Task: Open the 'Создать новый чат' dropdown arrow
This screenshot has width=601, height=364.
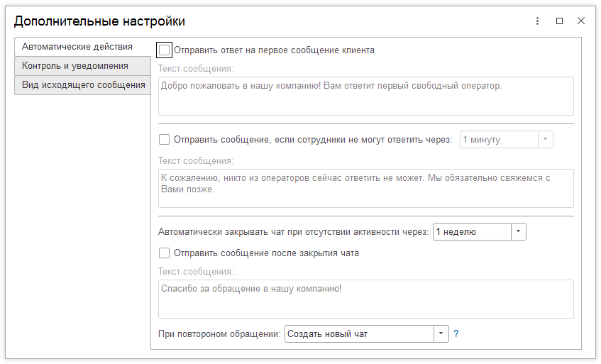Action: tap(441, 334)
